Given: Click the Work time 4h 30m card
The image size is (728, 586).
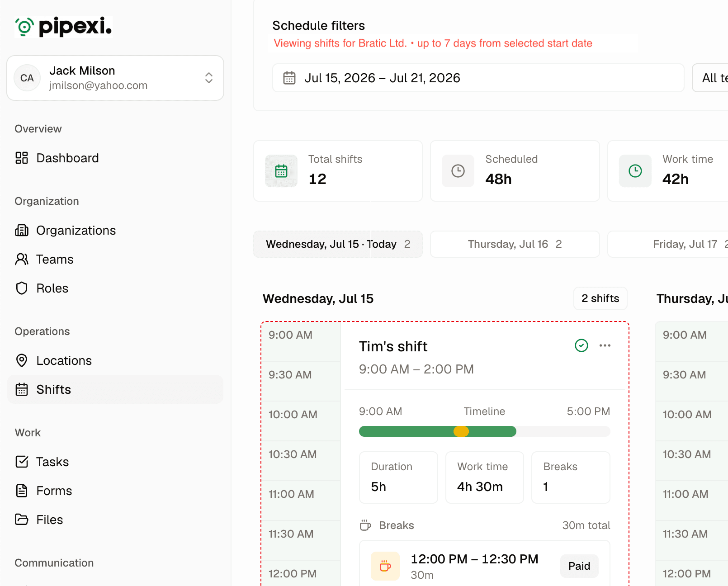Looking at the screenshot, I should pos(485,477).
